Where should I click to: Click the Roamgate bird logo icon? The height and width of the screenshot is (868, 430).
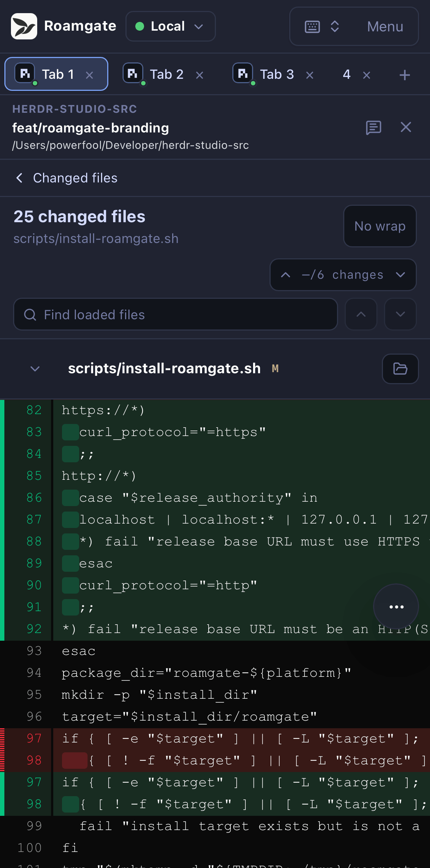[24, 26]
